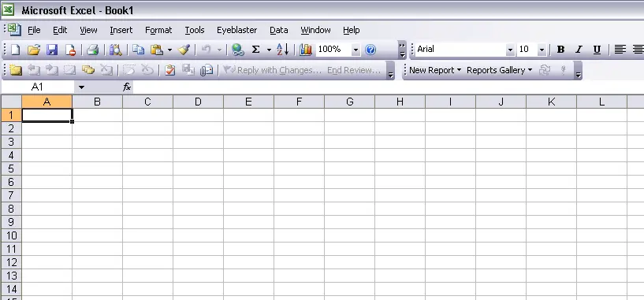Open the Tools menu
Image resolution: width=644 pixels, height=300 pixels.
click(194, 30)
